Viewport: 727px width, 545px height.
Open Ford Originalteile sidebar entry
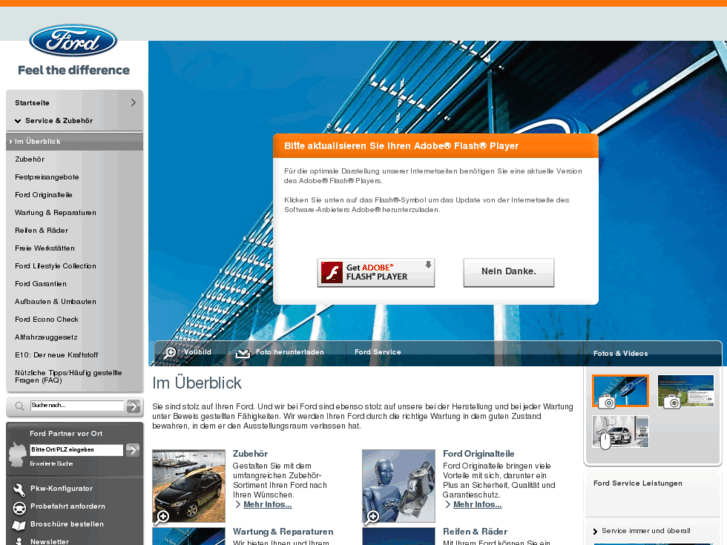point(44,195)
